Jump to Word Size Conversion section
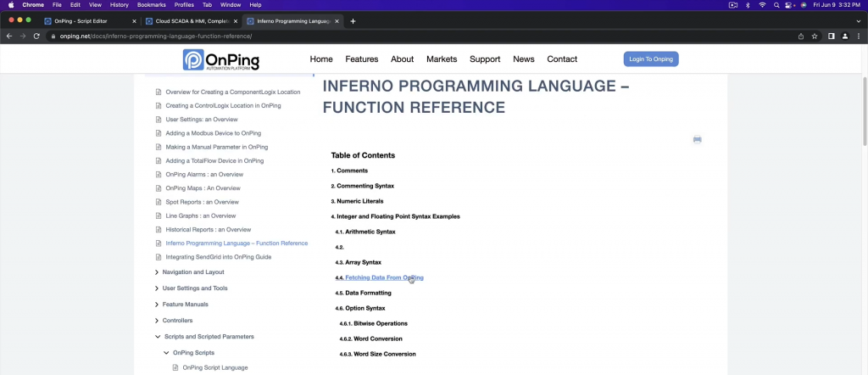The height and width of the screenshot is (375, 868). tap(385, 354)
